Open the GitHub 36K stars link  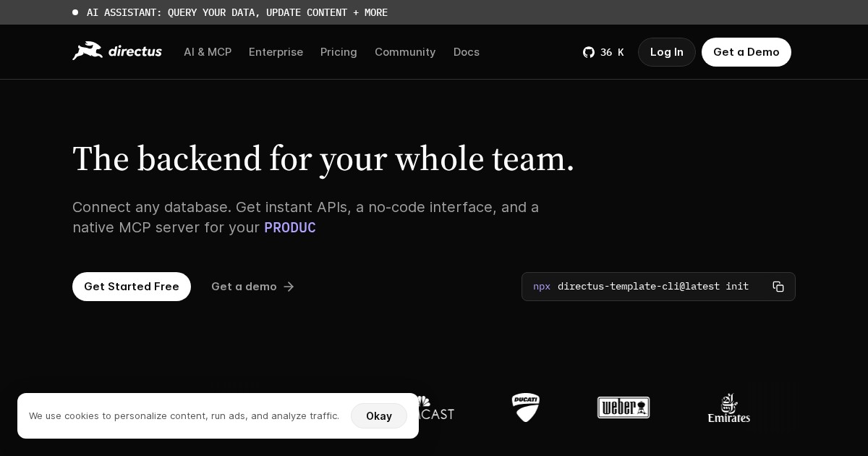tap(603, 52)
